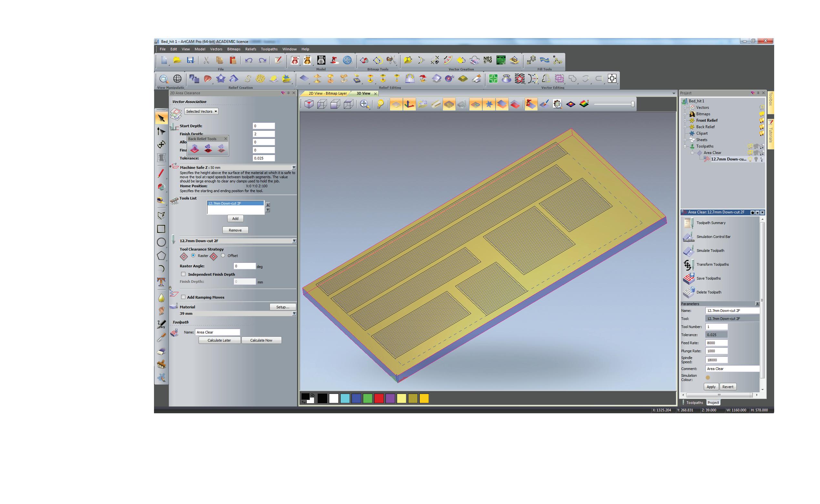Undo the last action
The height and width of the screenshot is (504, 820).
pyautogui.click(x=249, y=60)
